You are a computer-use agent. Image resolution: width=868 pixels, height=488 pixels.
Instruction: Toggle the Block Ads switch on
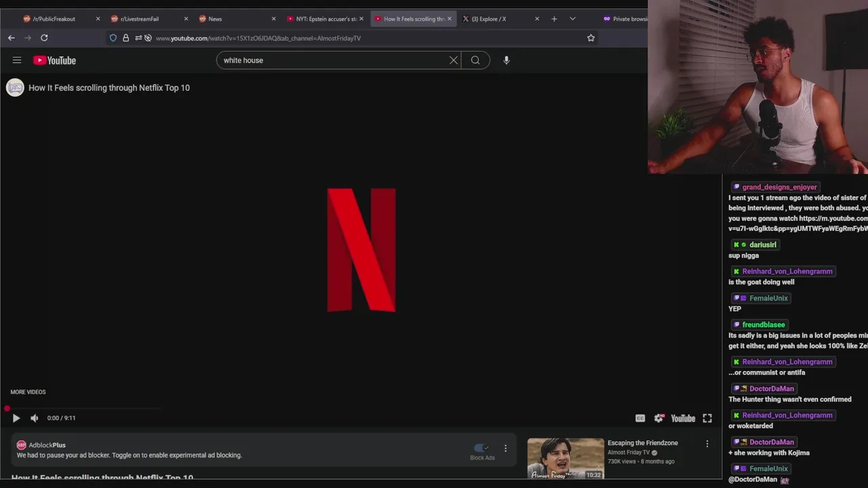pos(481,447)
